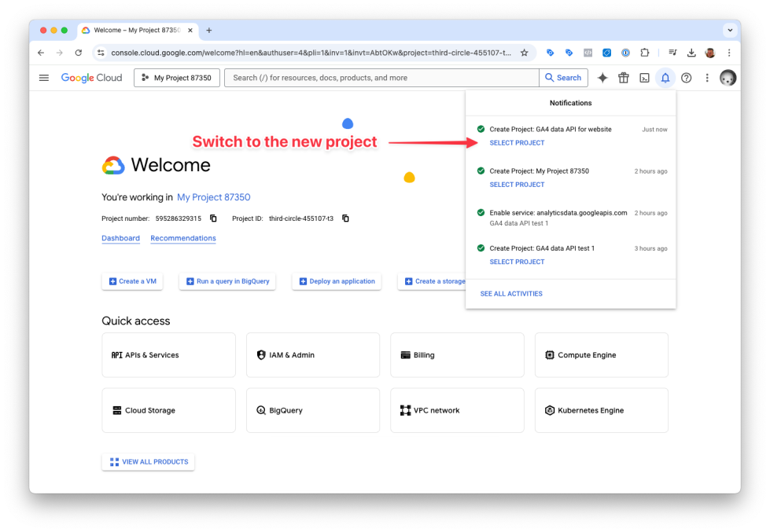770x532 pixels.
Task: Open the main navigation hamburger menu
Action: pyautogui.click(x=44, y=78)
